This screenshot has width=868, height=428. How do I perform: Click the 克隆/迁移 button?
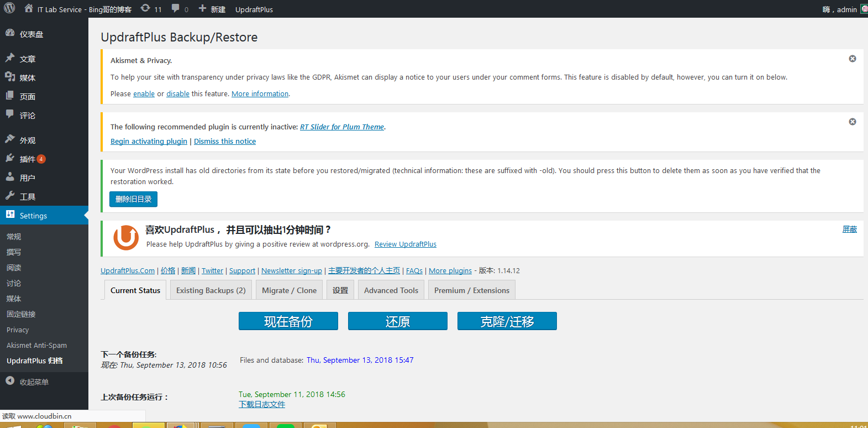pyautogui.click(x=507, y=321)
